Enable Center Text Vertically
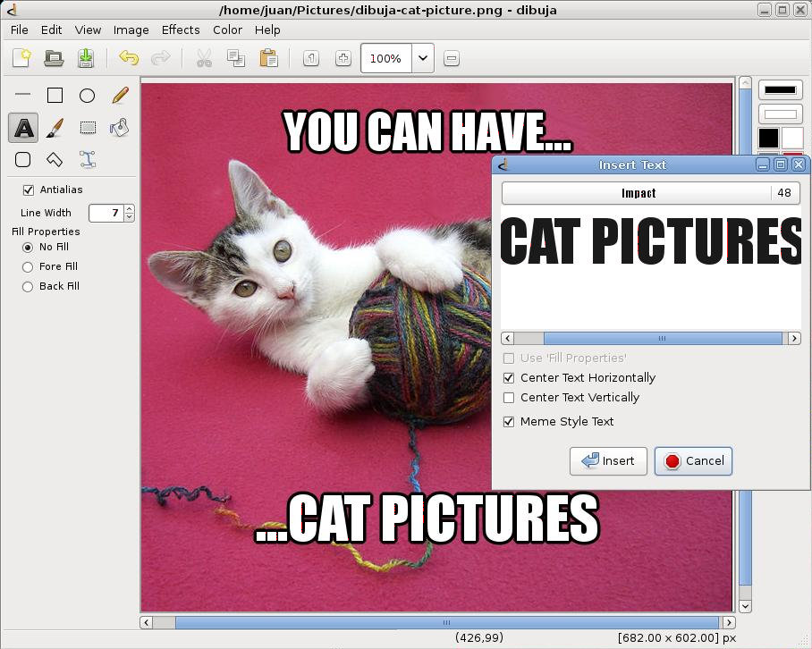Viewport: 812px width, 649px height. (509, 398)
